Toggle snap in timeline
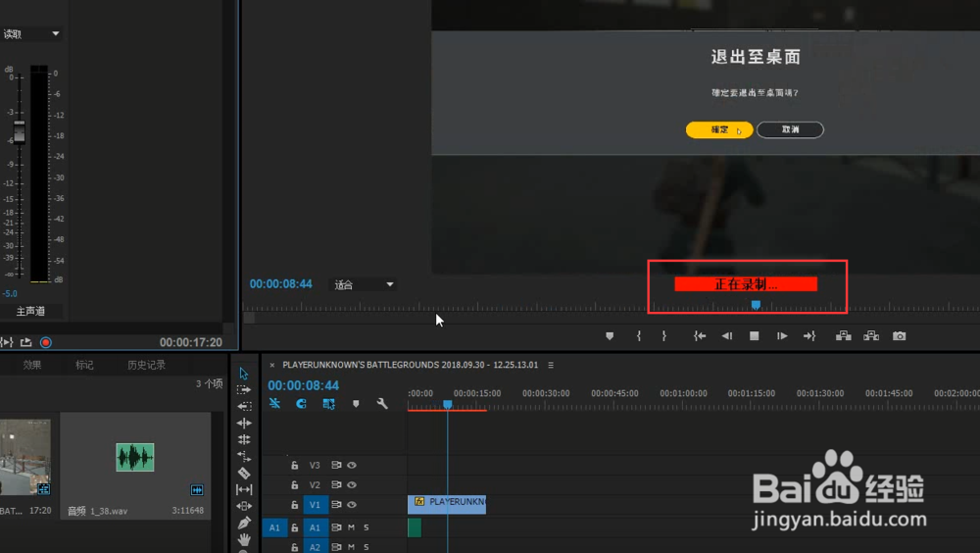 [x=301, y=404]
